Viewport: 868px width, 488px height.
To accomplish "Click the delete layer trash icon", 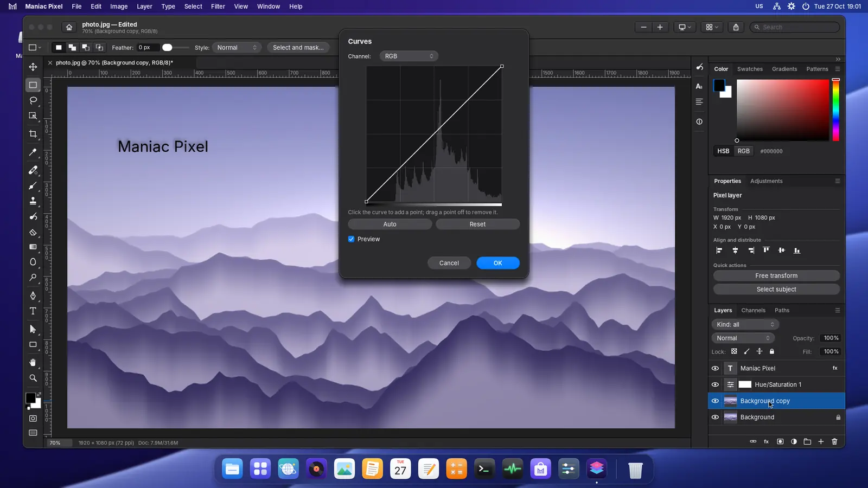I will (834, 441).
